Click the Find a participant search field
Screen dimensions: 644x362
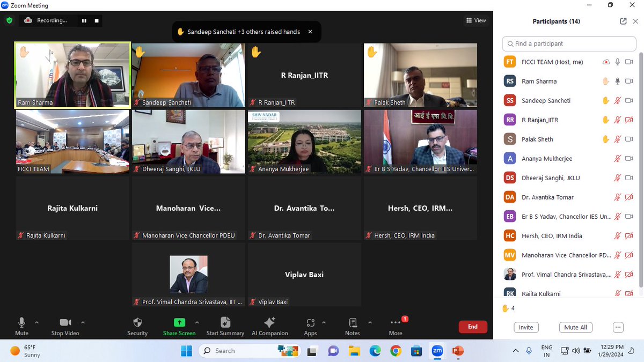tap(569, 43)
